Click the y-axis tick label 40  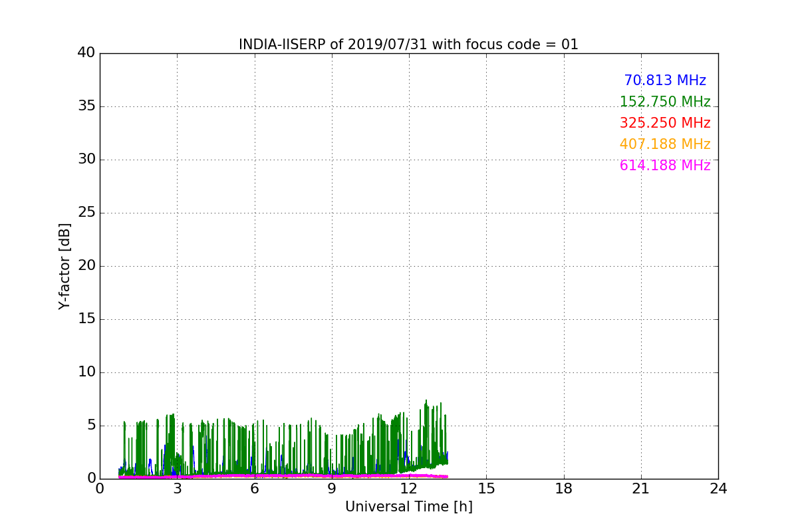[x=86, y=53]
